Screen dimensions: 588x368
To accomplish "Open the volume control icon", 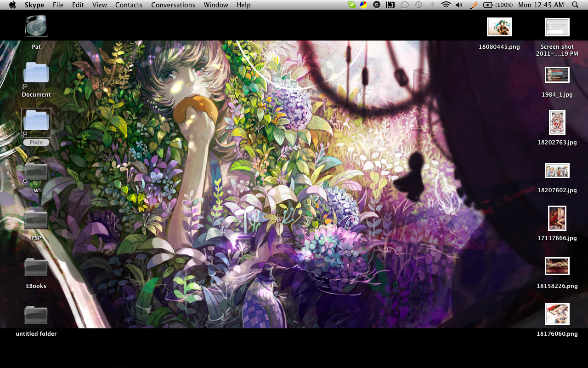I will pyautogui.click(x=459, y=5).
